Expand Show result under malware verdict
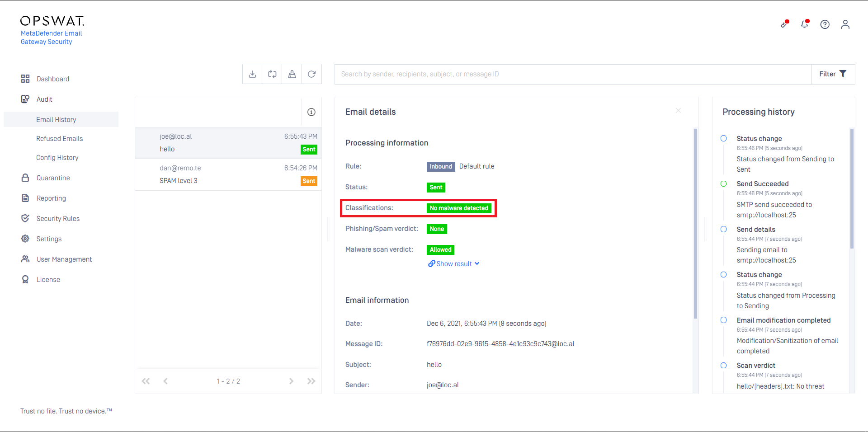This screenshot has width=868, height=432. point(454,264)
